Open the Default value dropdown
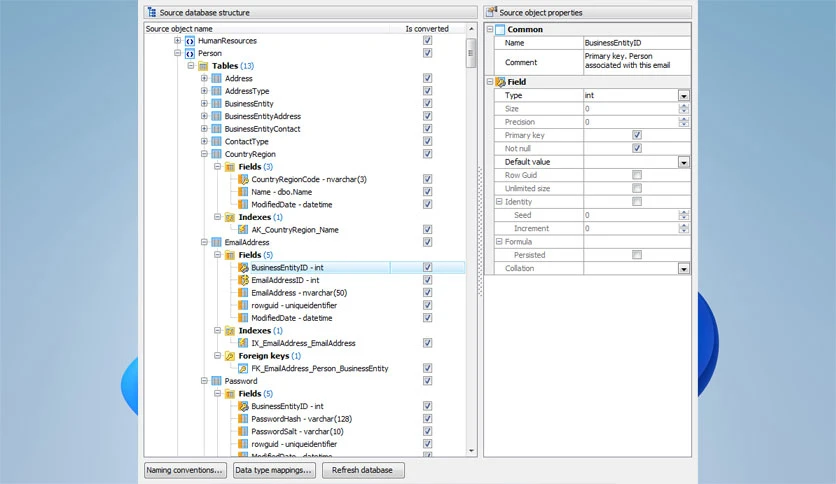 tap(684, 163)
